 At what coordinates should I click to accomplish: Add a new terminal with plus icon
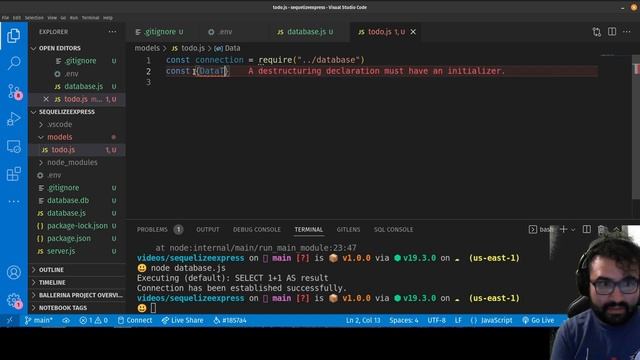click(563, 229)
